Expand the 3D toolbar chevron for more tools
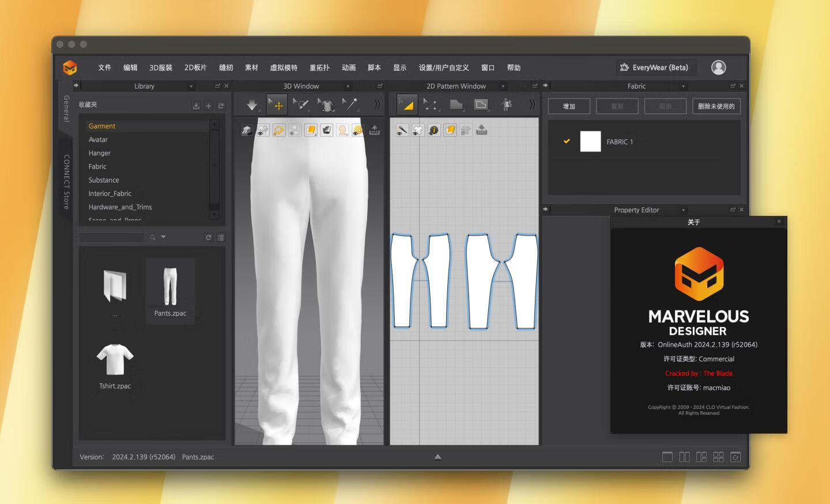The image size is (830, 504). (376, 105)
